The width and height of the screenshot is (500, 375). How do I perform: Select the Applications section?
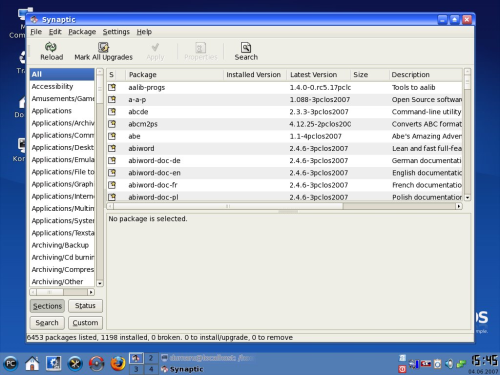[x=62, y=111]
